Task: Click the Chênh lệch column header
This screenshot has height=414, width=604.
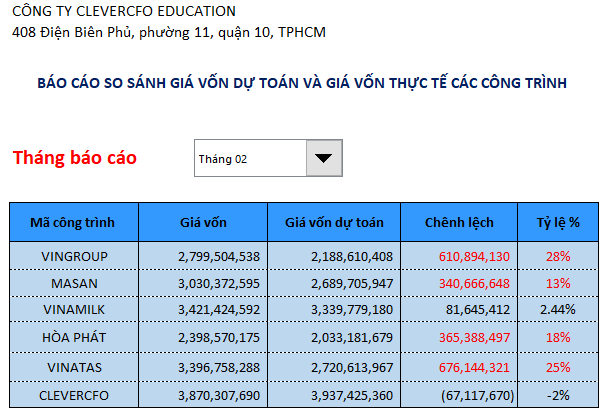Action: point(458,222)
